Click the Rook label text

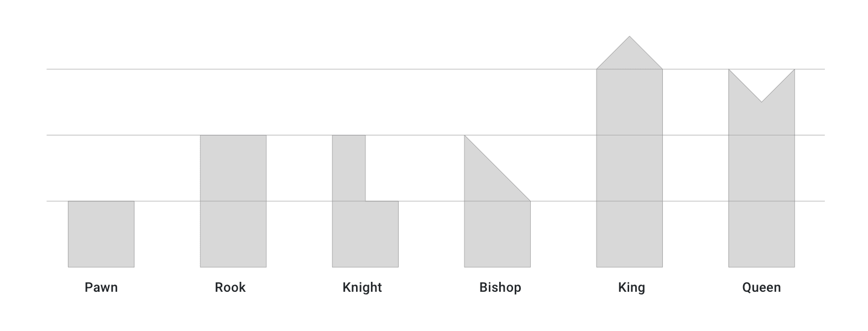point(230,287)
